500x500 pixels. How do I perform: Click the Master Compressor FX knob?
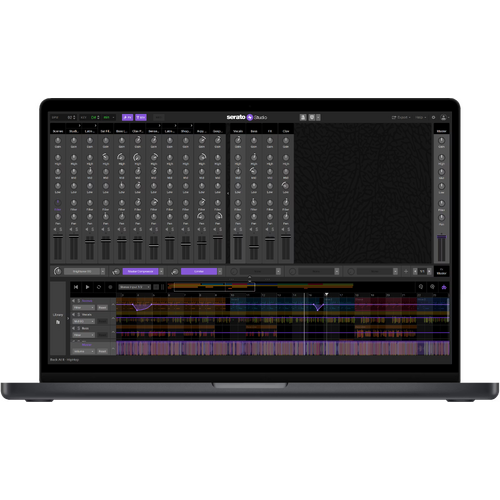point(116,272)
